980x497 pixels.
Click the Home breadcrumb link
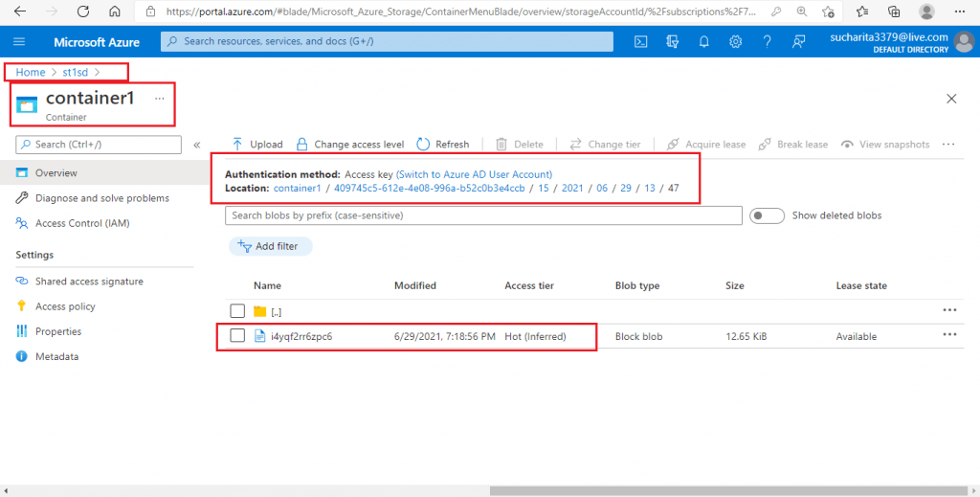[x=31, y=73]
